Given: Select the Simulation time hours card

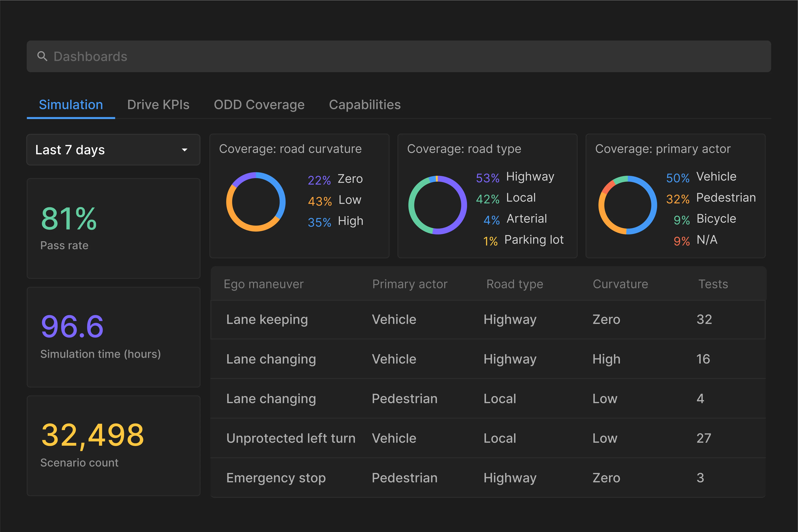Looking at the screenshot, I should [x=113, y=337].
